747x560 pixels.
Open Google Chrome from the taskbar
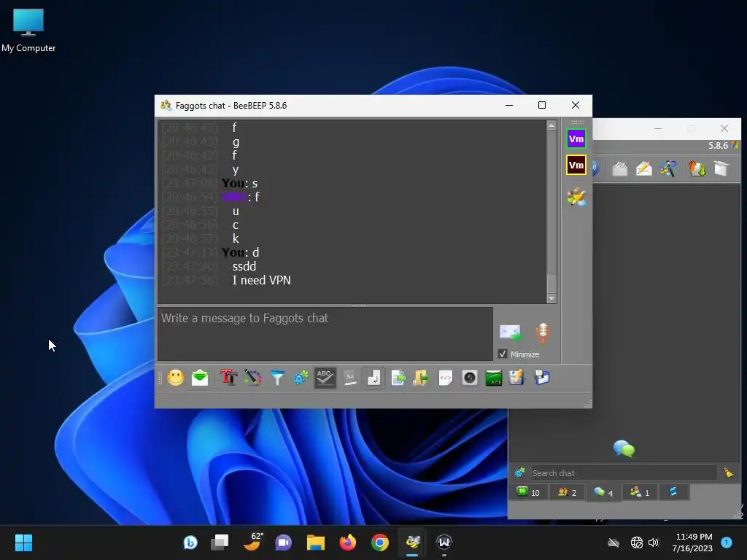tap(379, 542)
